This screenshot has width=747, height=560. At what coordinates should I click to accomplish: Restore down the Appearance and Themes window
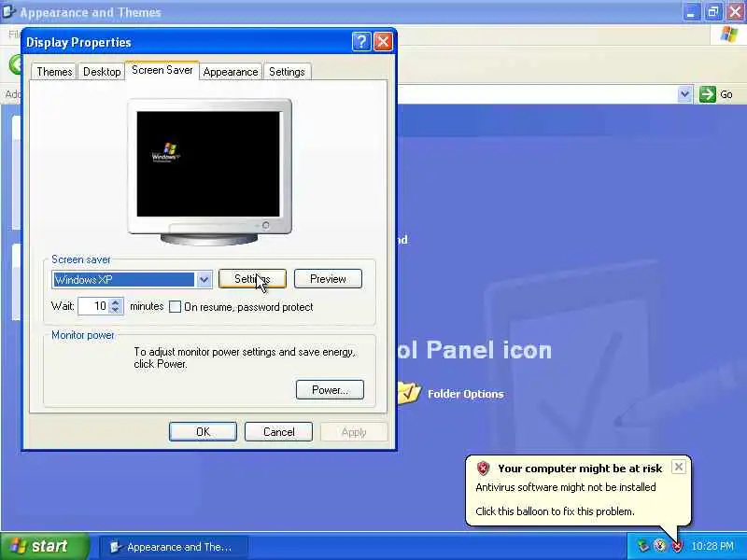tap(713, 12)
